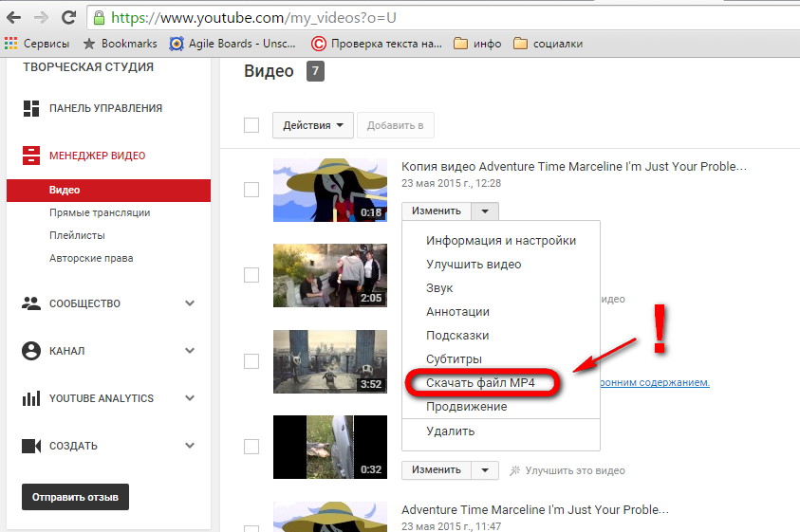Select the checkbox for the 3:52 video
The width and height of the screenshot is (800, 532).
click(251, 361)
